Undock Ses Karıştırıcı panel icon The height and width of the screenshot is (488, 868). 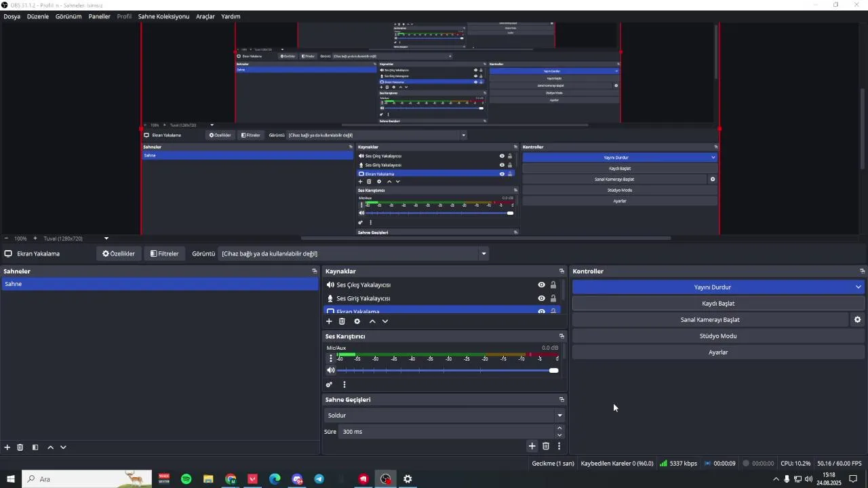[561, 336]
